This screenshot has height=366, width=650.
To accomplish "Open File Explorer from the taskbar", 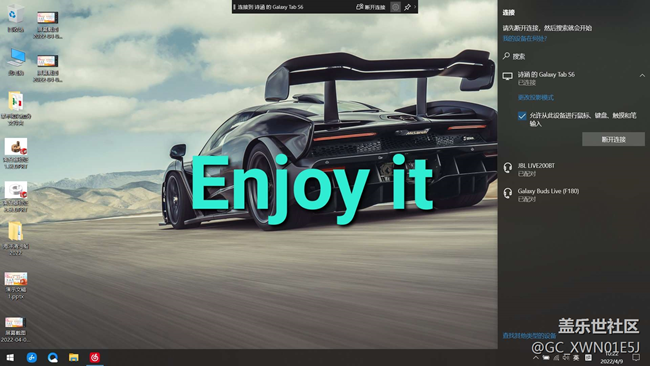I will (74, 357).
